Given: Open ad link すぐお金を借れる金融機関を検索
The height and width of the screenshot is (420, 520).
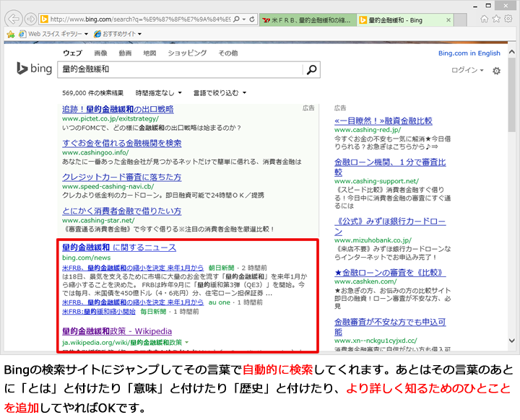Looking at the screenshot, I should (122, 143).
